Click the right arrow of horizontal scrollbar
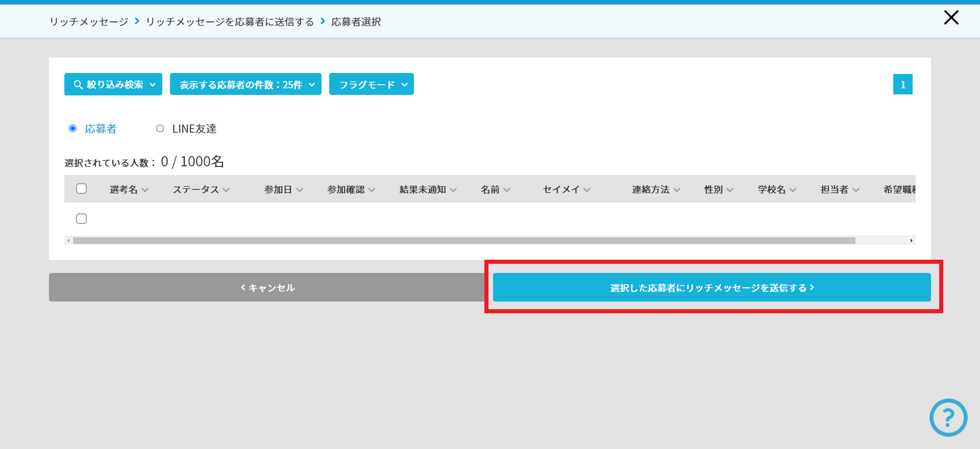Screen dimensions: 980x449 (911, 240)
